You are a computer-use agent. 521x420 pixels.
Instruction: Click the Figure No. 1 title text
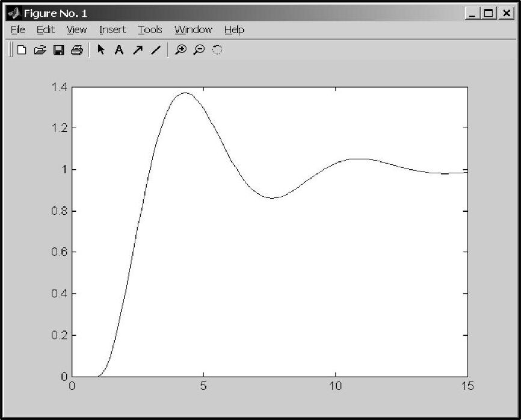[x=55, y=13]
